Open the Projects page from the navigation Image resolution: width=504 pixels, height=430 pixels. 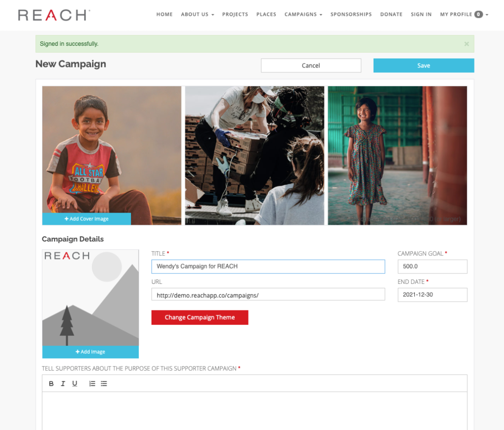pyautogui.click(x=235, y=14)
